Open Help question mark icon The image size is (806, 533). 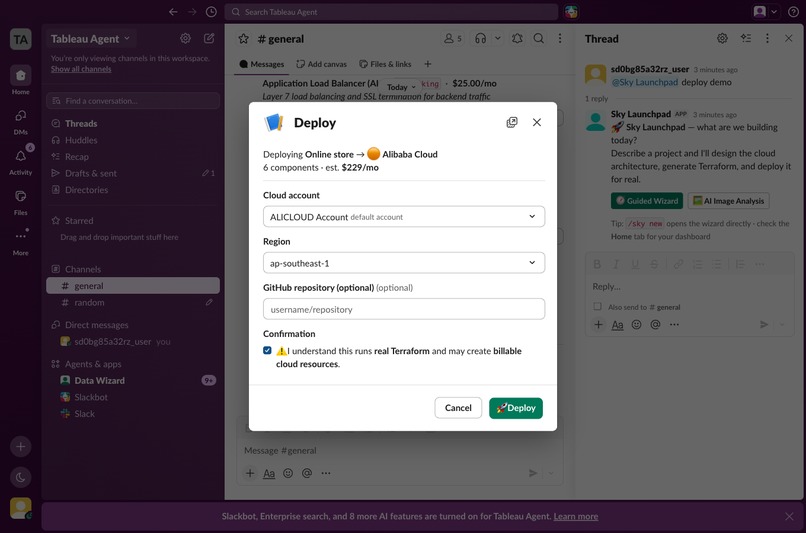click(793, 12)
